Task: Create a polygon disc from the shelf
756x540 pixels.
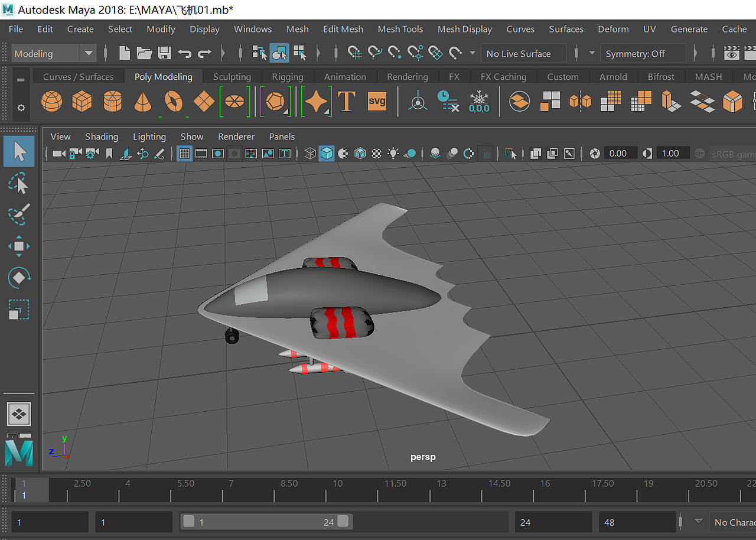Action: coord(234,102)
